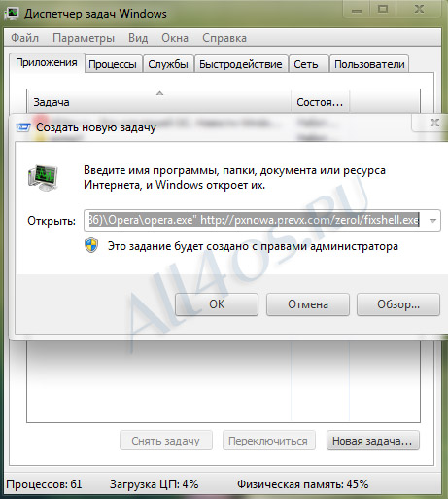This screenshot has width=448, height=499.
Task: Open the "Параметры" menu
Action: click(84, 38)
